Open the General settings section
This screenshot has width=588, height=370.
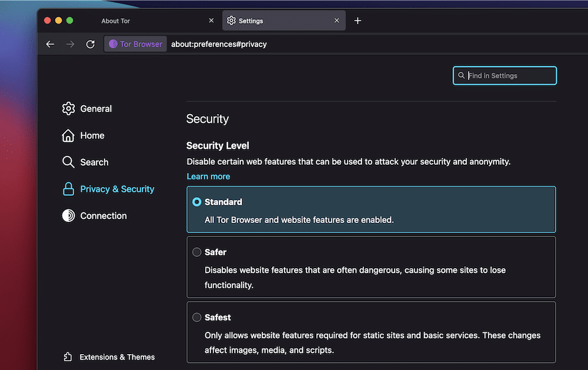[95, 109]
